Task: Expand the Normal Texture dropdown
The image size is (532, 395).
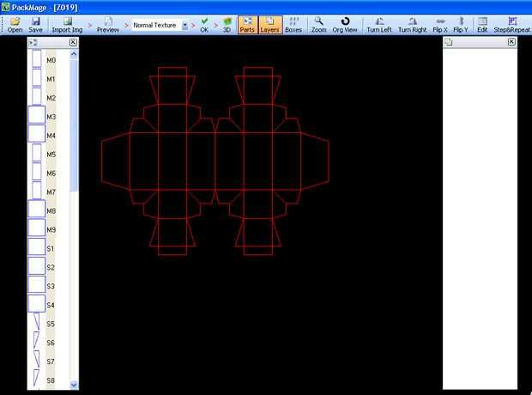Action: point(184,26)
